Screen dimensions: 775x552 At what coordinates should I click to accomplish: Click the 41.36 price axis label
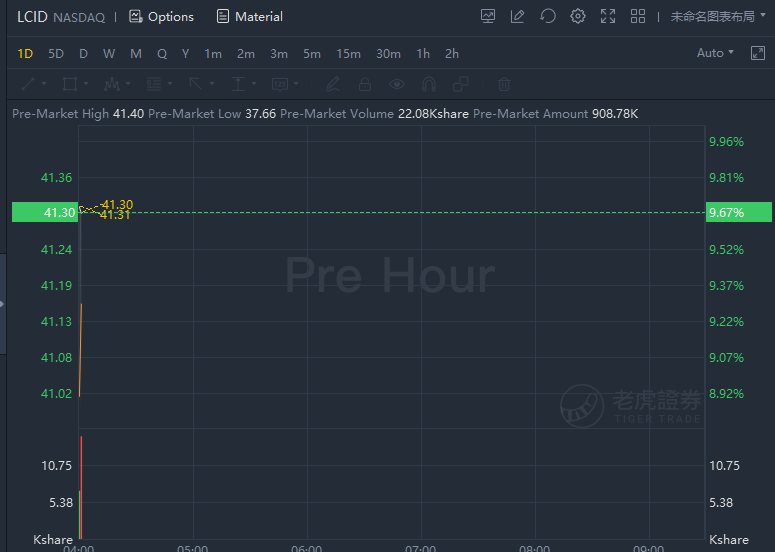[x=56, y=177]
